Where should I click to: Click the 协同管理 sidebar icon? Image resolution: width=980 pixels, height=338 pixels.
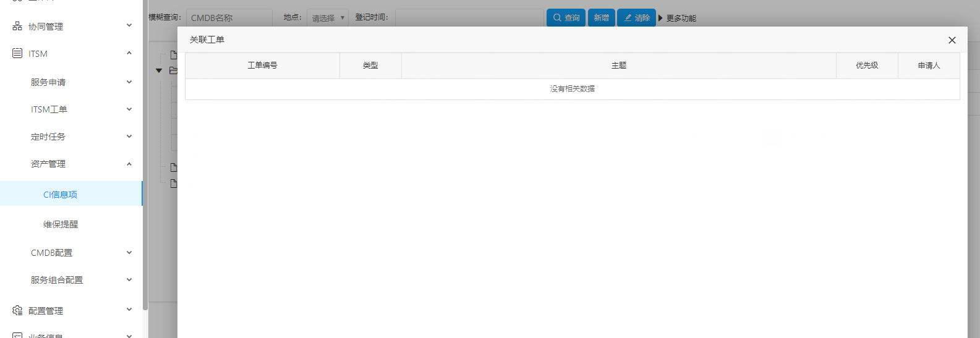click(17, 26)
